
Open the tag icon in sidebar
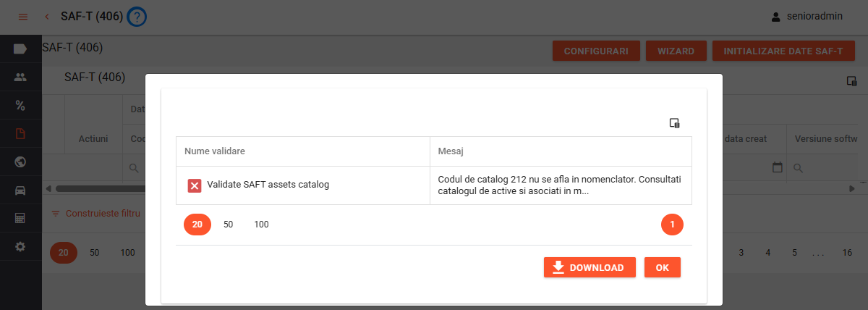click(20, 49)
